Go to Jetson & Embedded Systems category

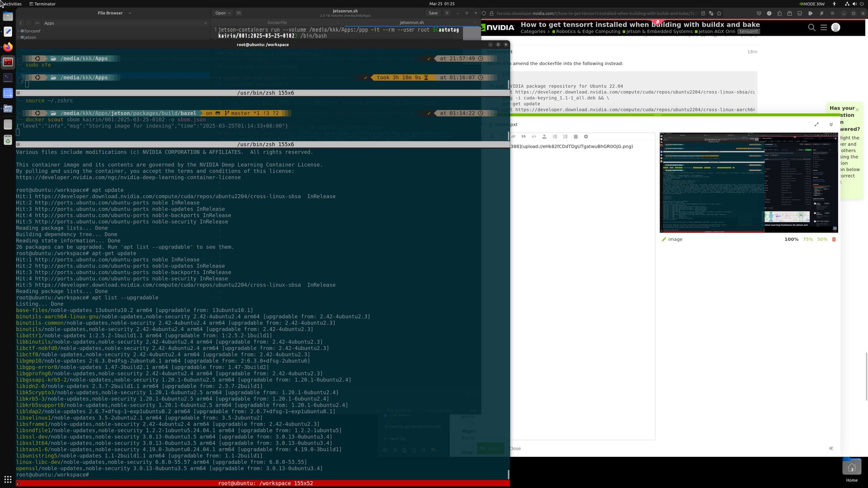pyautogui.click(x=658, y=32)
